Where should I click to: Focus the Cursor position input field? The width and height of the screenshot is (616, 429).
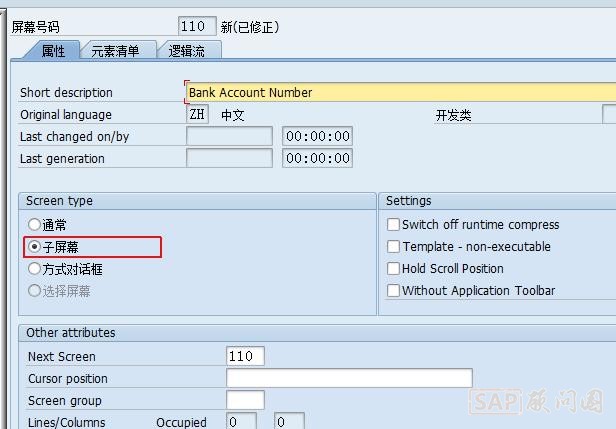(x=349, y=378)
